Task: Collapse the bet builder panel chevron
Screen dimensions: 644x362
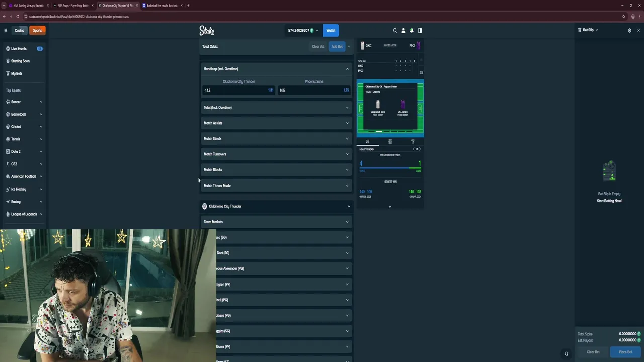Action: (x=349, y=46)
